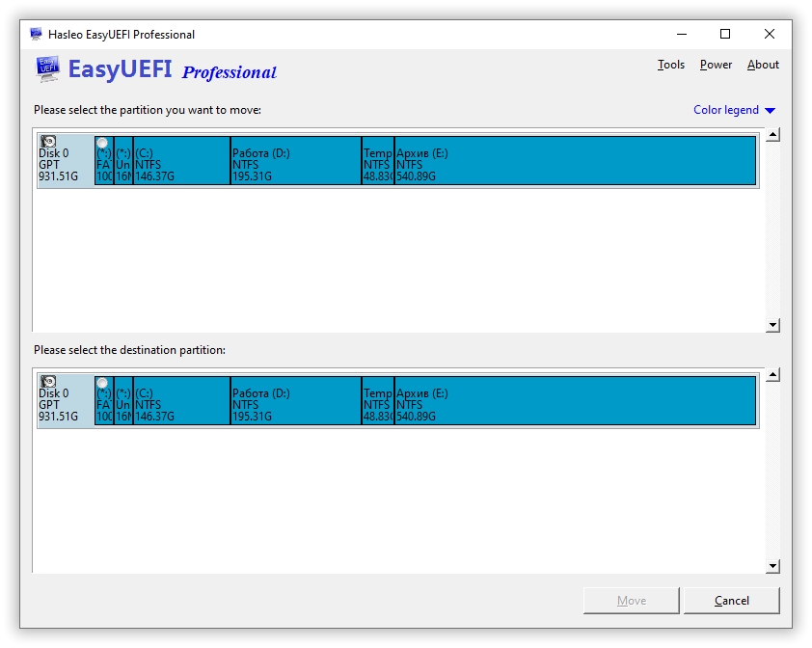Close the EasyUEFI window
Image resolution: width=812 pixels, height=648 pixels.
pos(769,34)
